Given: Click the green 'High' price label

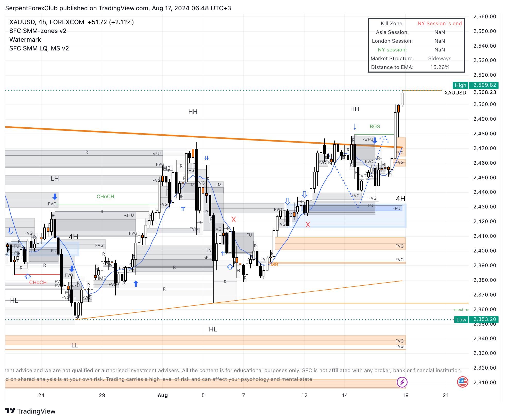Looking at the screenshot, I should (460, 85).
